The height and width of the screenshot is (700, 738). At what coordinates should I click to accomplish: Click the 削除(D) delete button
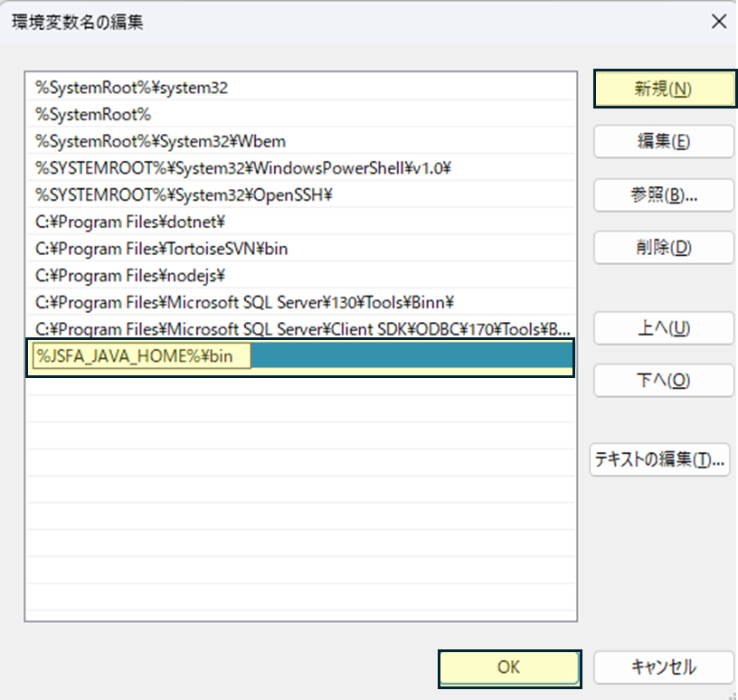click(663, 248)
